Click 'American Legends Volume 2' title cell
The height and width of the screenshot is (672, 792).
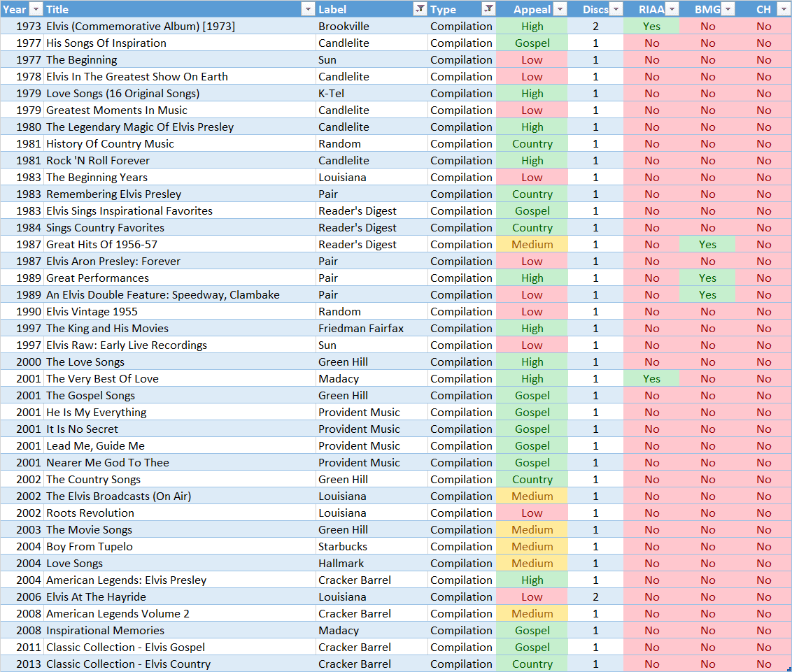[179, 614]
